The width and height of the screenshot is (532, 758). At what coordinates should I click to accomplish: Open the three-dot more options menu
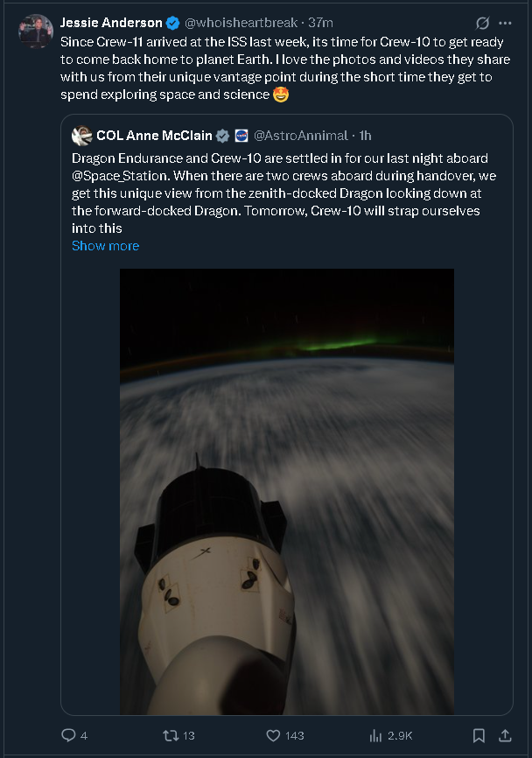click(x=505, y=23)
